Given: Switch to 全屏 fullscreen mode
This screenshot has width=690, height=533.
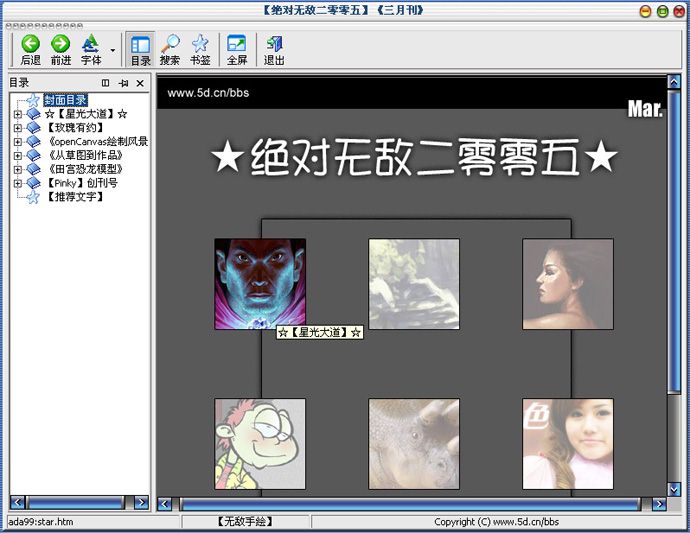Looking at the screenshot, I should 237,50.
